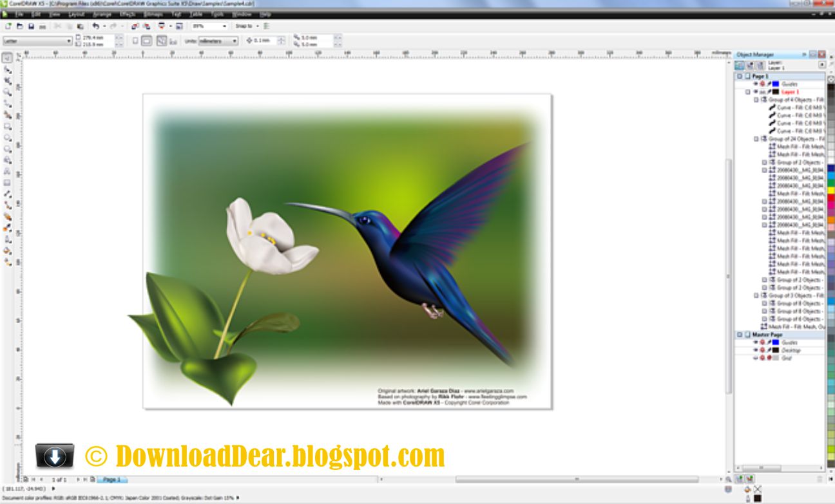
Task: Click the Print icon in the toolbar
Action: tap(43, 26)
